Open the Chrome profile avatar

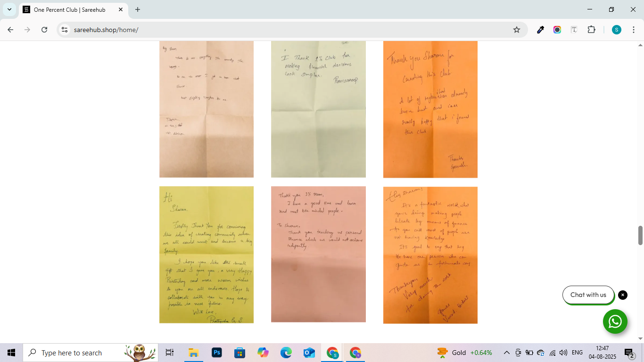(x=617, y=30)
